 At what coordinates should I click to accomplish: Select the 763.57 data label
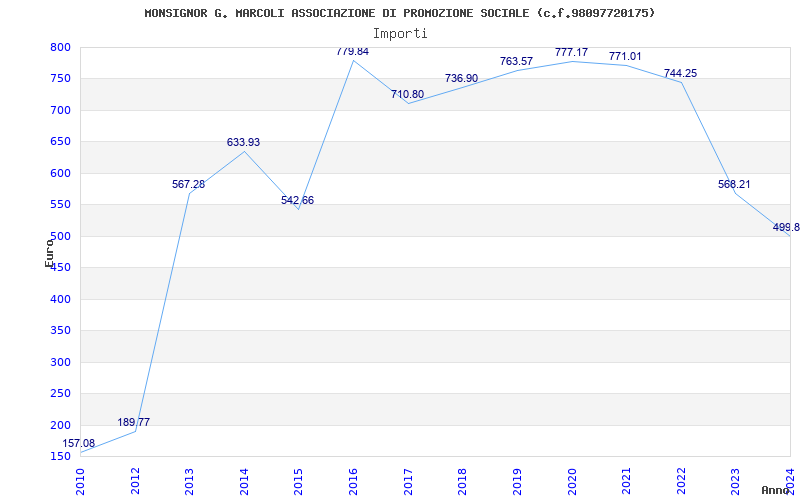[x=516, y=62]
